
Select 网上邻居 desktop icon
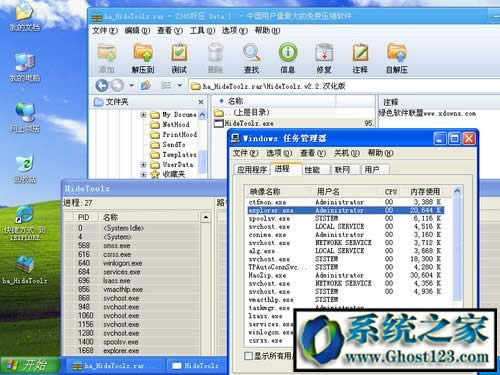(24, 118)
